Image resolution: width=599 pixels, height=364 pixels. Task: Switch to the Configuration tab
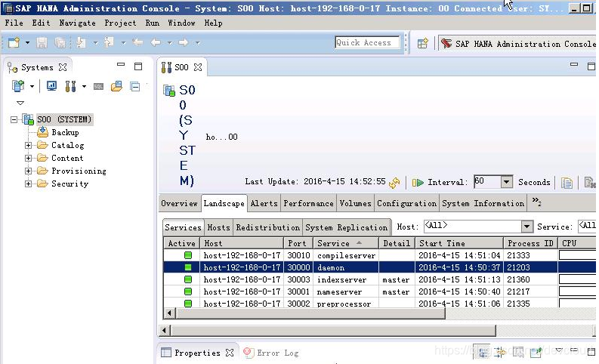click(407, 203)
